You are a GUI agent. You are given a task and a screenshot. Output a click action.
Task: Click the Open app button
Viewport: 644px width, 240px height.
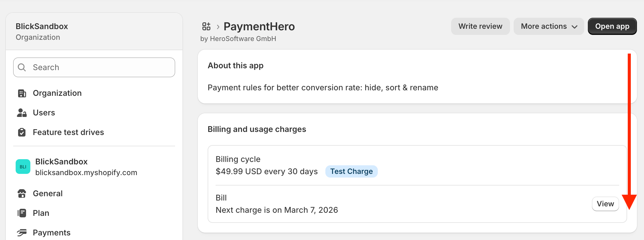pos(612,26)
